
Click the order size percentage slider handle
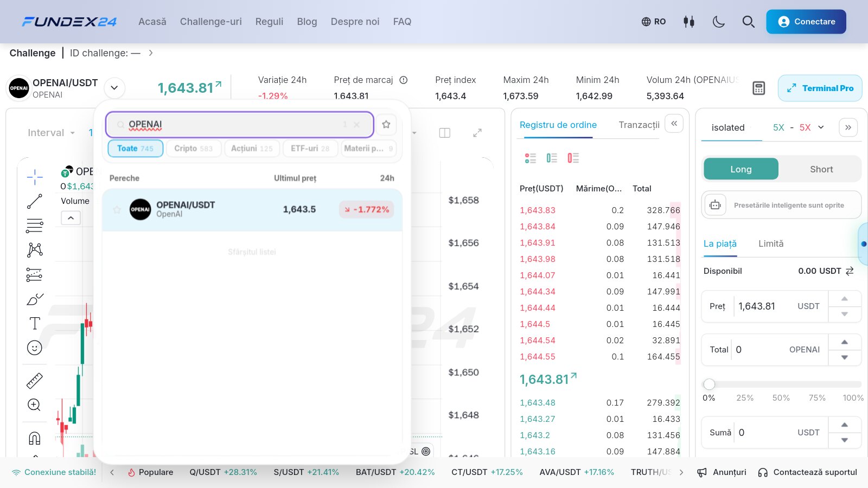(709, 384)
